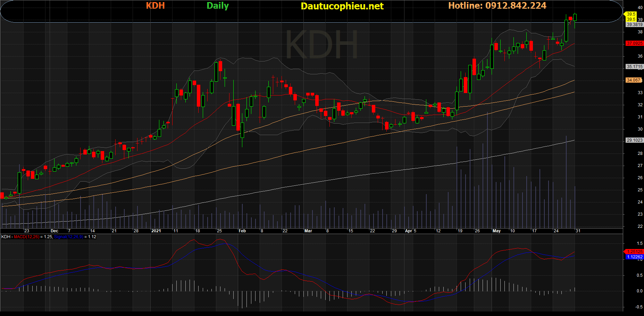Select the orange 34.067 moving average tag

click(x=634, y=80)
